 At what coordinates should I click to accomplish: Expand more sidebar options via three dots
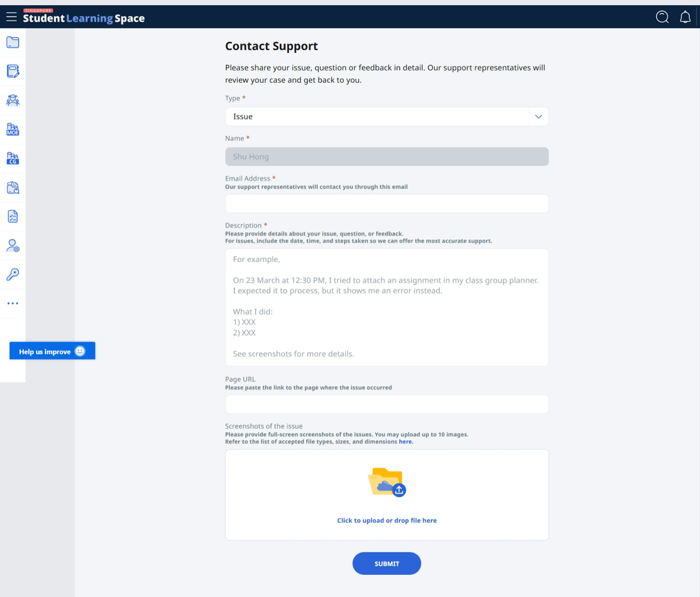(13, 304)
